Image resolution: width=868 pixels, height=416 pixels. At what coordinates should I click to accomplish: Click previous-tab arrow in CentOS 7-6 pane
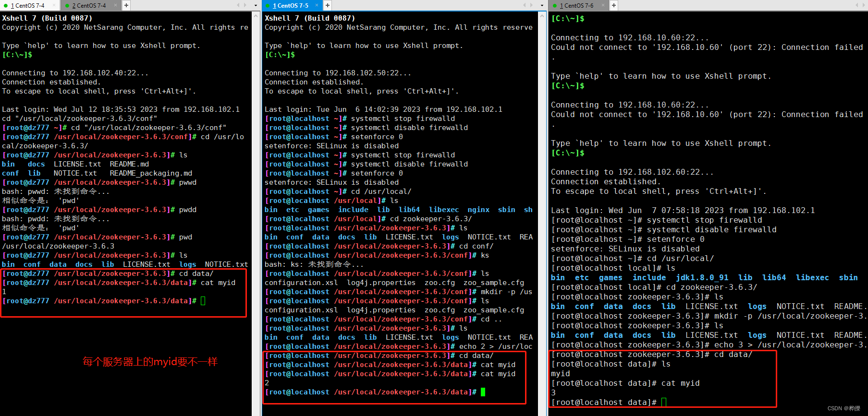(x=857, y=5)
